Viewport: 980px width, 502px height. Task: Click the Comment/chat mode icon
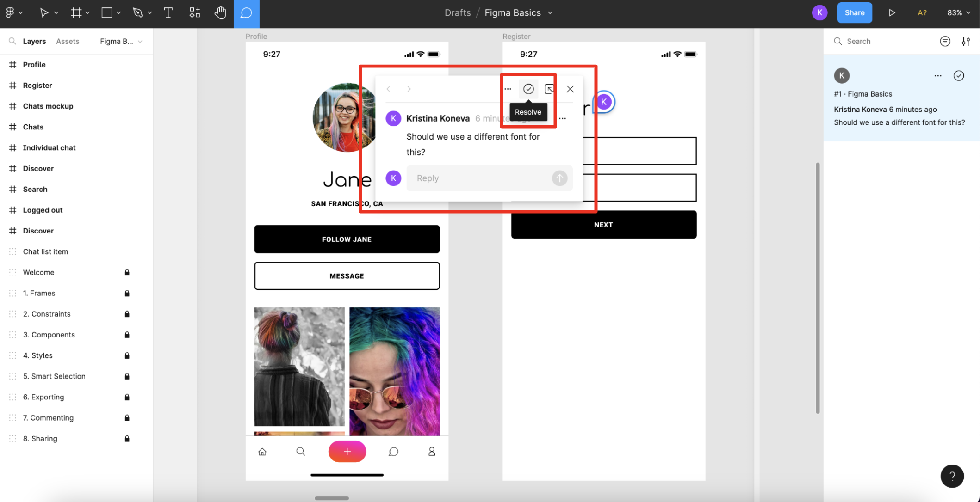click(246, 12)
